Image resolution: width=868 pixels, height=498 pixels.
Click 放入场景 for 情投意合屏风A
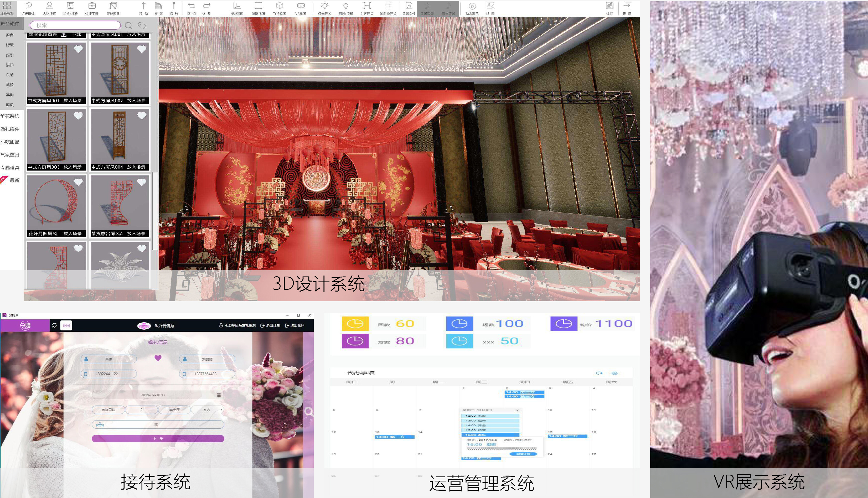coord(136,234)
